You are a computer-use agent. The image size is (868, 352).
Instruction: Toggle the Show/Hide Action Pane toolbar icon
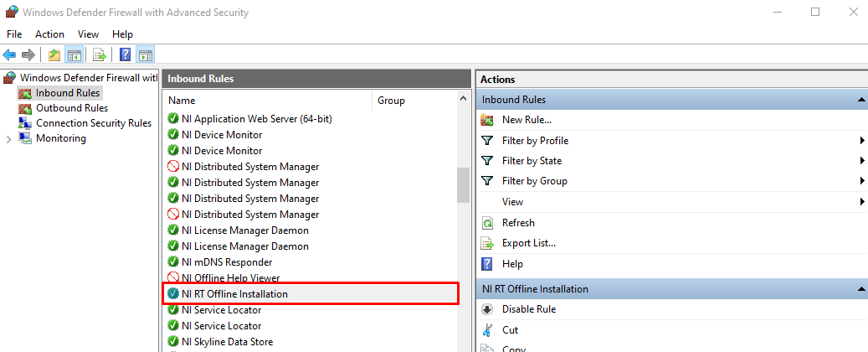(x=145, y=54)
